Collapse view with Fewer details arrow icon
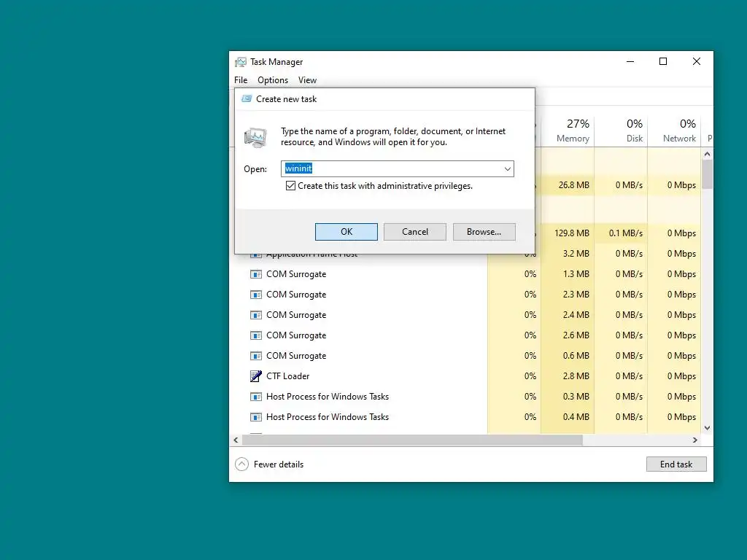Image resolution: width=747 pixels, height=560 pixels. (242, 464)
